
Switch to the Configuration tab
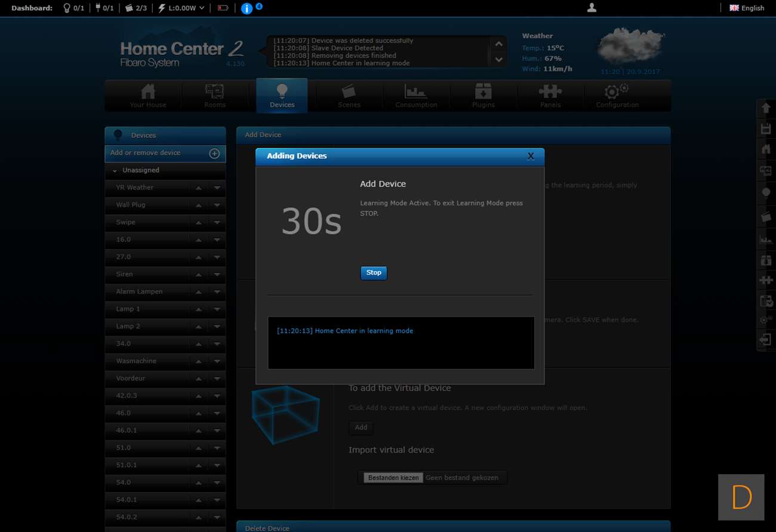617,96
